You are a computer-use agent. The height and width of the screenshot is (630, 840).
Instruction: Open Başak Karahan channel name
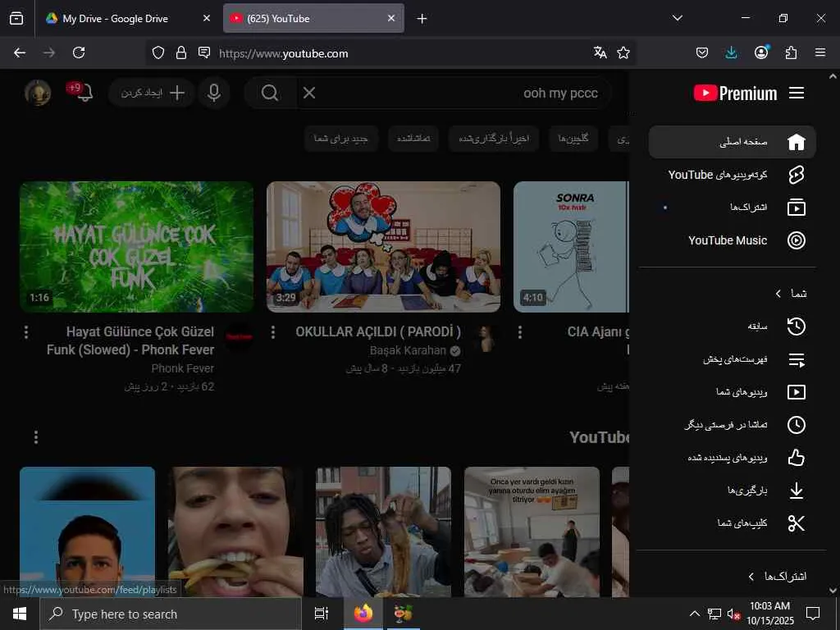point(408,350)
